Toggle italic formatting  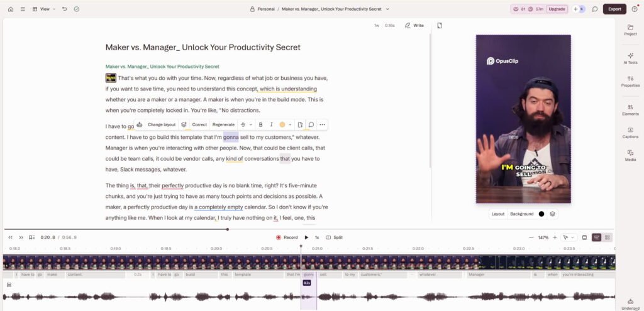[x=271, y=124]
